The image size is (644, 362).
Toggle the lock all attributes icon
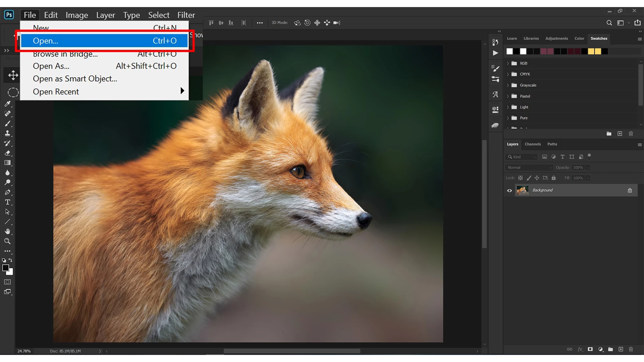554,178
